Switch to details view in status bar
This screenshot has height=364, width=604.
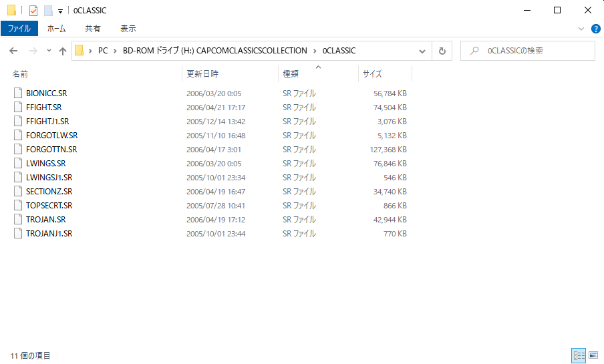pos(579,355)
